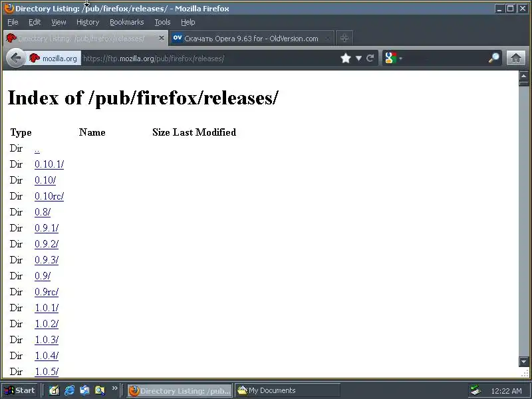Open a new tab with plus button

[x=344, y=39]
